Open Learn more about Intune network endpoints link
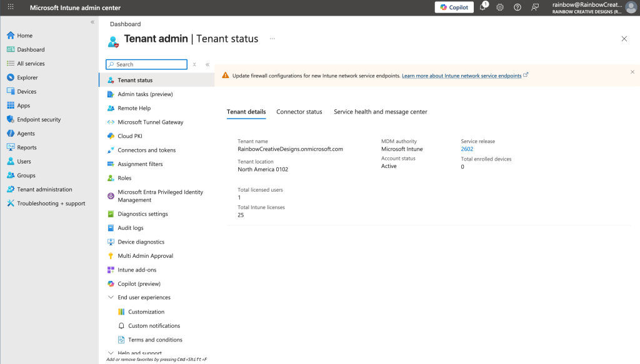The height and width of the screenshot is (364, 640). point(462,76)
